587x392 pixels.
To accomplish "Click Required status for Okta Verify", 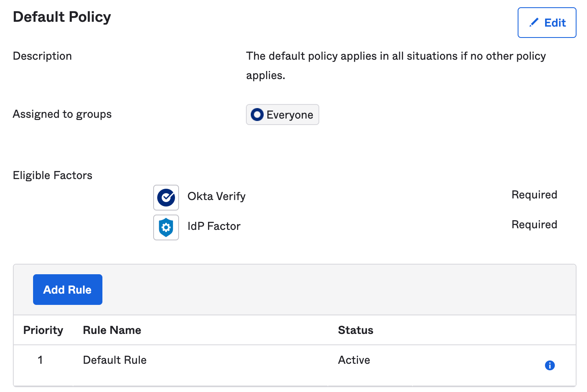I will tap(534, 195).
